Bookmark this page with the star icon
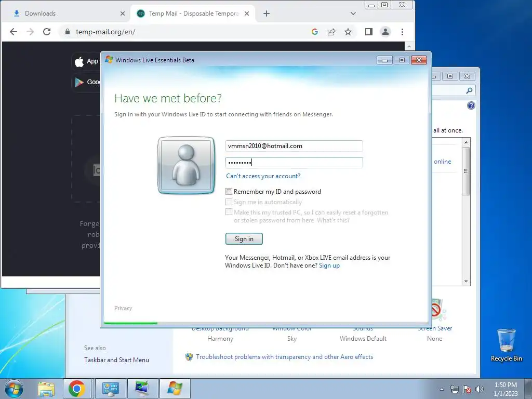 (x=348, y=32)
